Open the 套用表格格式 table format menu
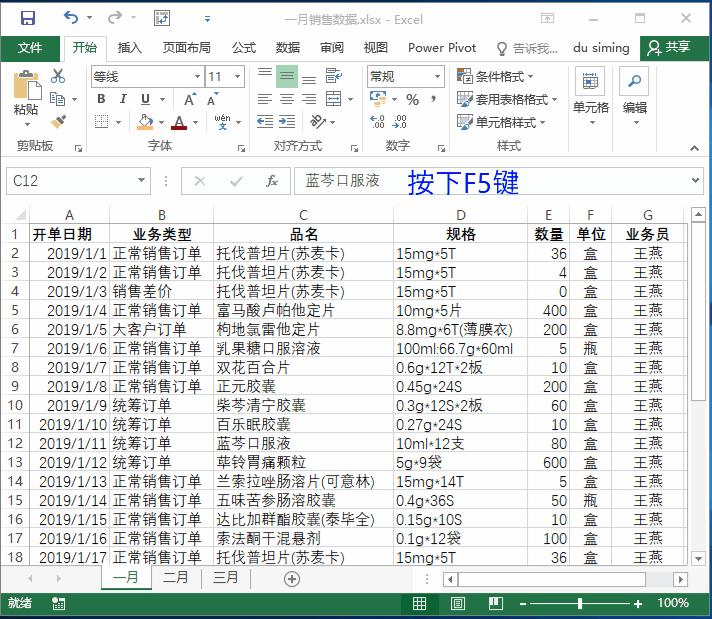The height and width of the screenshot is (619, 712). [x=507, y=99]
